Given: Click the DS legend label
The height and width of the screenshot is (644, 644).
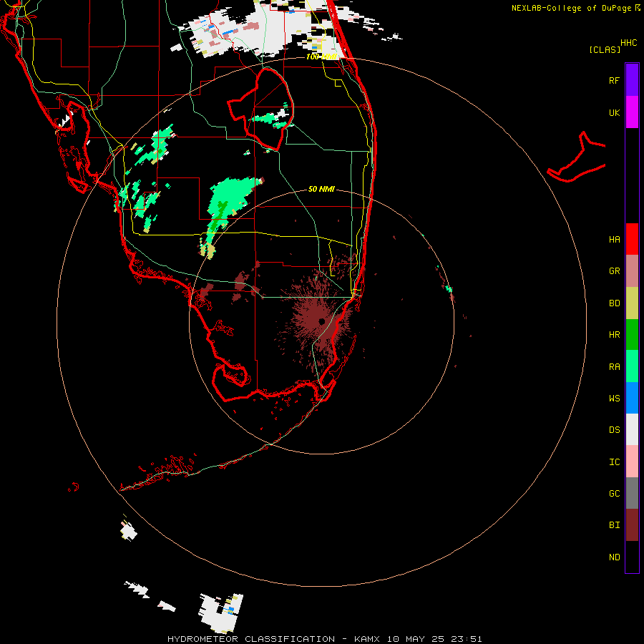Looking at the screenshot, I should (614, 430).
